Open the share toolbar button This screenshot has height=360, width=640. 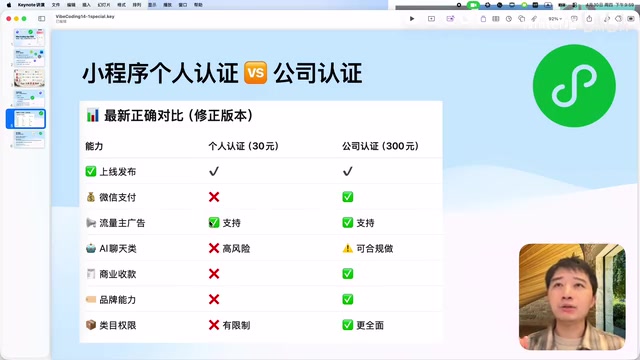(589, 19)
